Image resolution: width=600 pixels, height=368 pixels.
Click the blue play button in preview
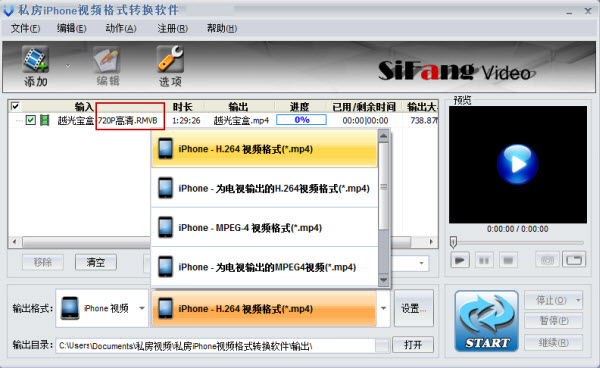[x=517, y=164]
